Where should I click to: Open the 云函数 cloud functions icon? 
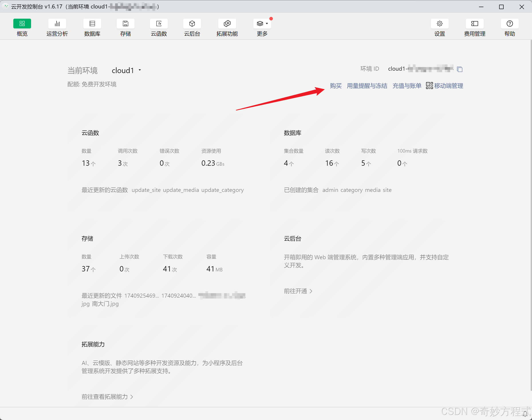coord(159,24)
